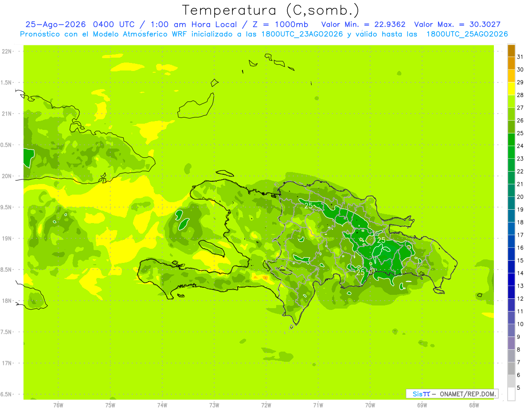This screenshot has height=411, width=532.
Task: Click the '68W' longitude axis label
Action: 474,405
